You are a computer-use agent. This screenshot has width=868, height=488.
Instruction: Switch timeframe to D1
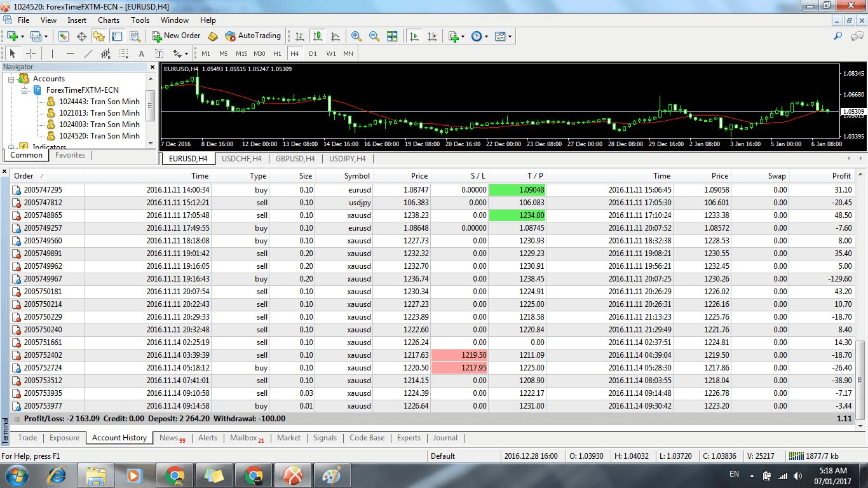click(313, 53)
